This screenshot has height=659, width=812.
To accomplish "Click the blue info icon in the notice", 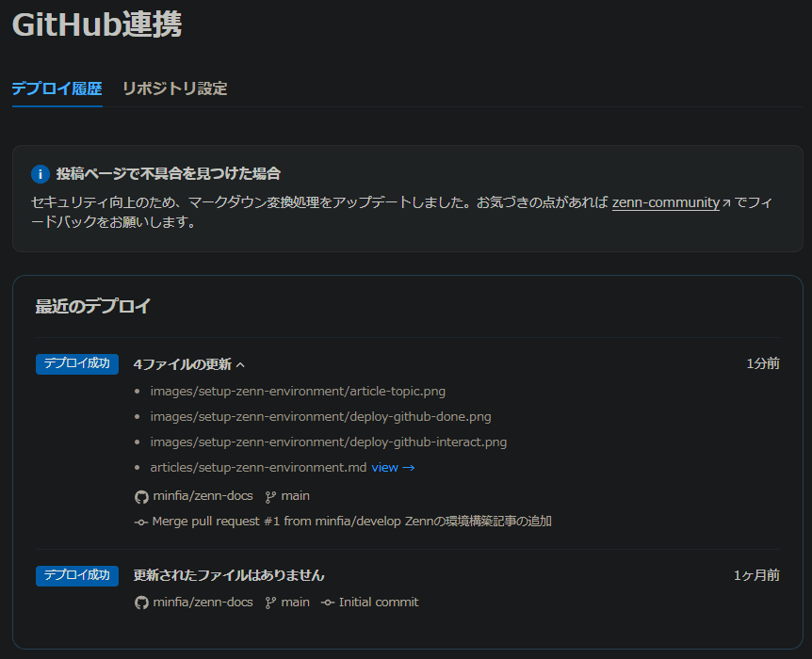I will click(x=41, y=174).
